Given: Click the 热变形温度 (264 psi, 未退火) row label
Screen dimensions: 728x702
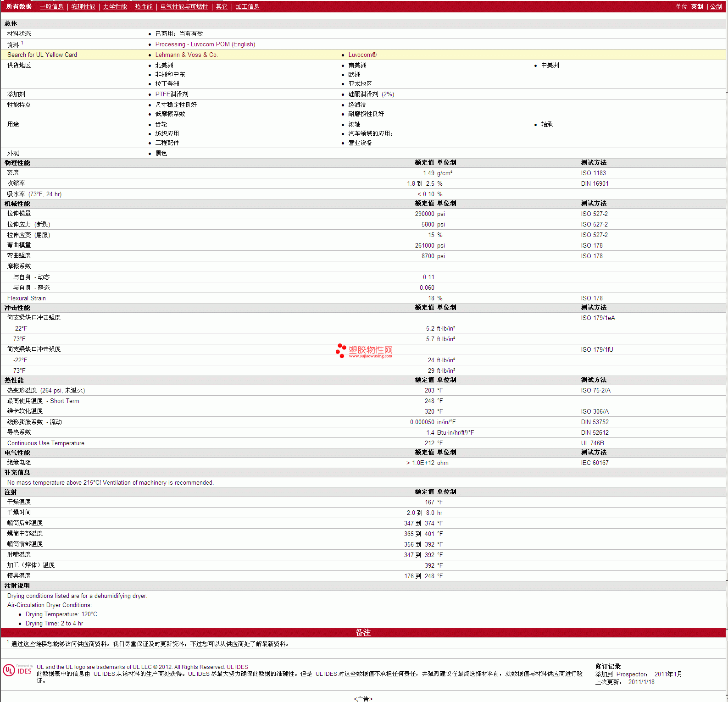Looking at the screenshot, I should tap(46, 390).
